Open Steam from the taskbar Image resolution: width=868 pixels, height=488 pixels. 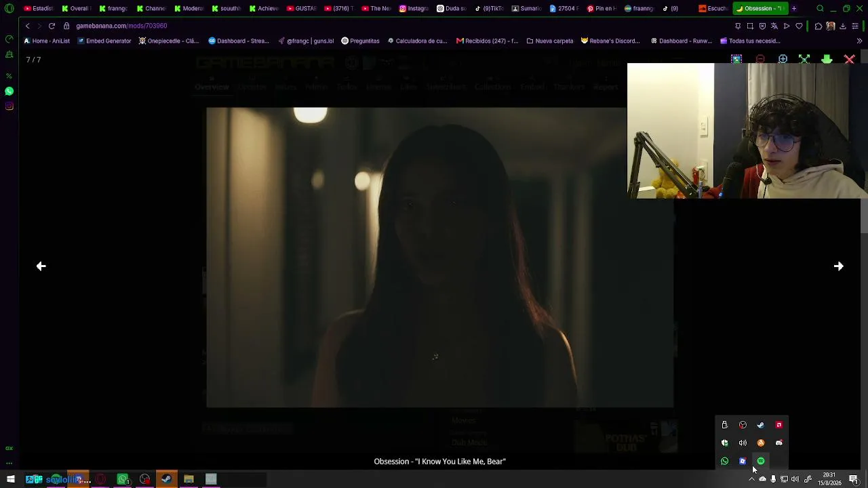point(166,479)
